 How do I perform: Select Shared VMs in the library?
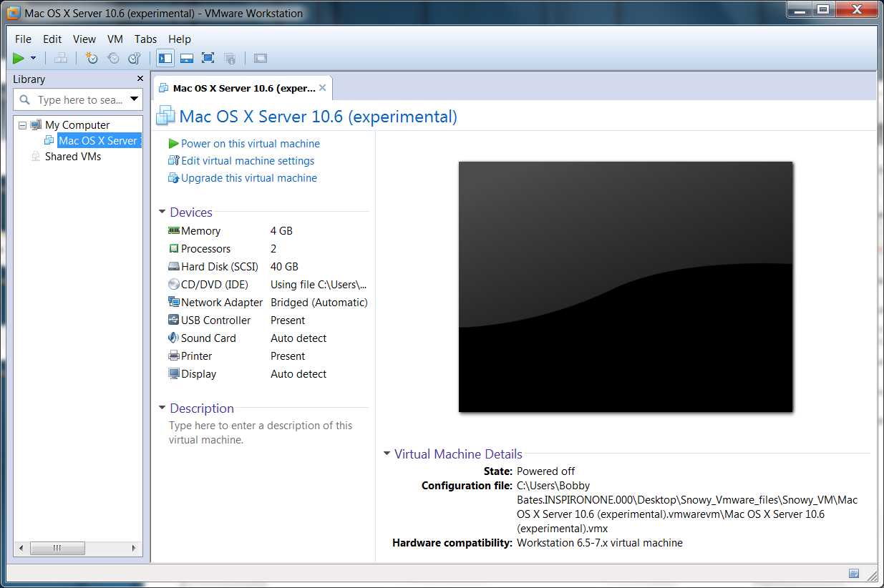coord(73,157)
